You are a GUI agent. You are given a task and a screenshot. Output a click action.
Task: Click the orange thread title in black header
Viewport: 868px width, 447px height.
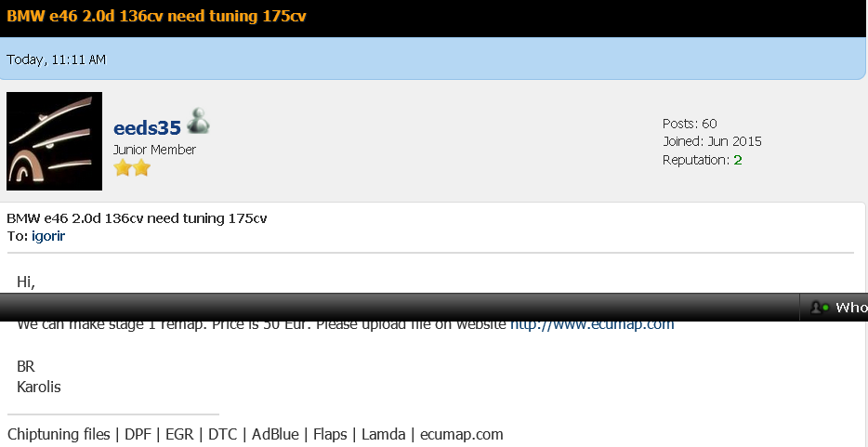click(156, 16)
